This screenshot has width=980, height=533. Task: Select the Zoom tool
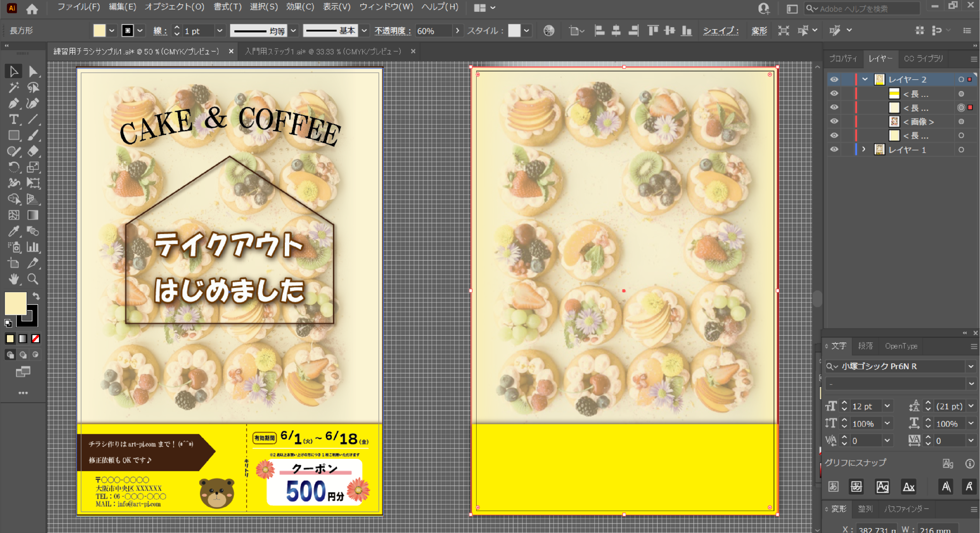(x=33, y=279)
